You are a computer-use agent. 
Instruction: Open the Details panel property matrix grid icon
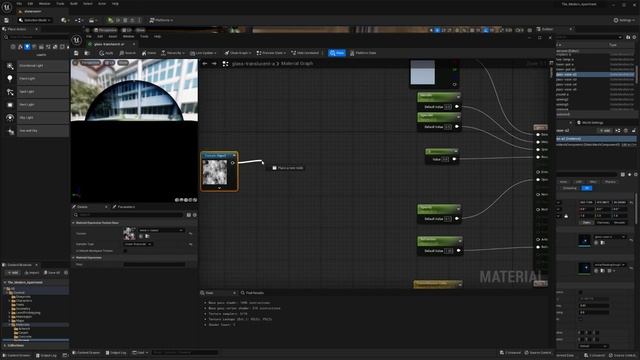189,215
